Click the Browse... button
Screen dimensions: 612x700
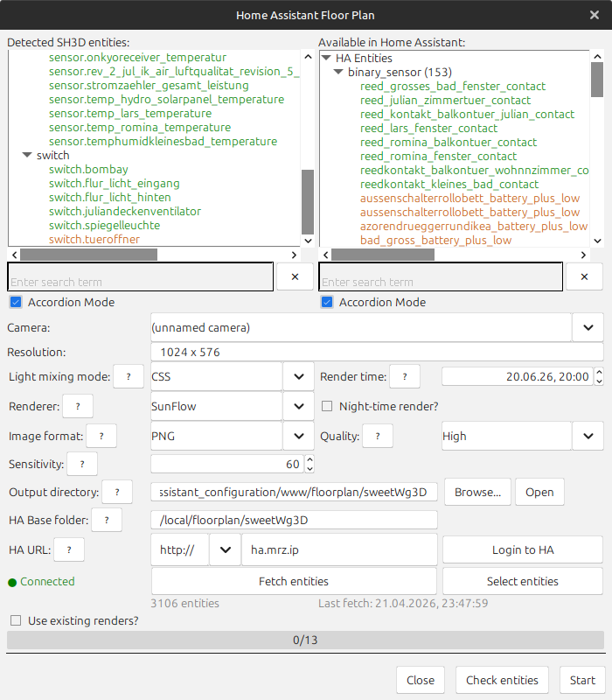477,492
